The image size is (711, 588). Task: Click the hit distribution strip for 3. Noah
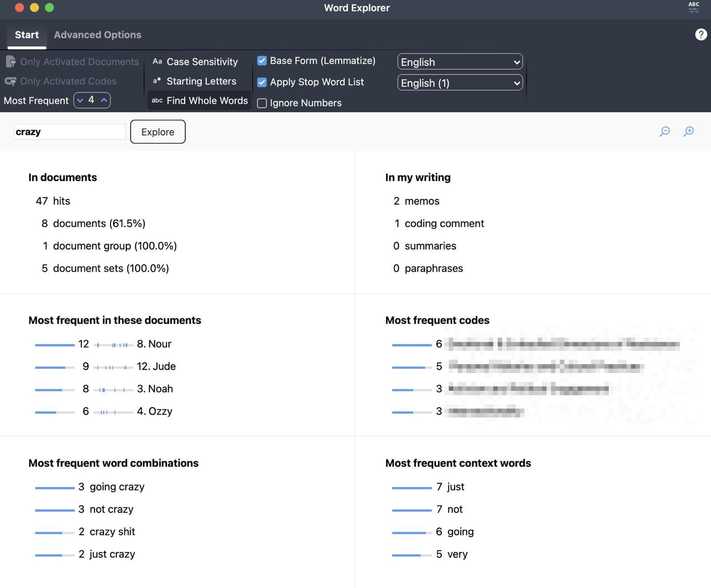pyautogui.click(x=113, y=390)
